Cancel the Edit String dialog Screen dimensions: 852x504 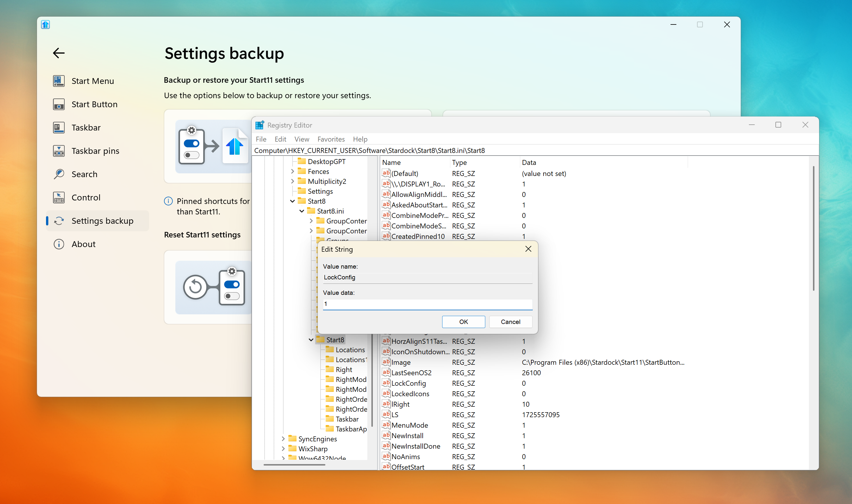[x=510, y=322]
